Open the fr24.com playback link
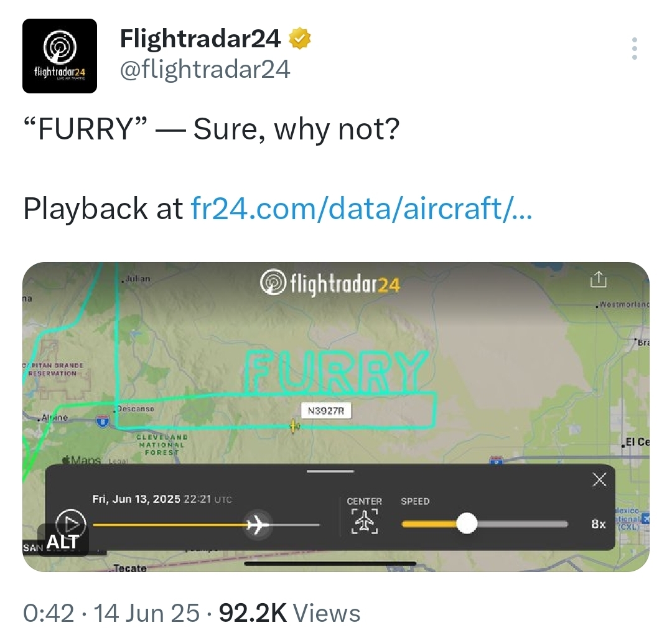 [x=362, y=209]
